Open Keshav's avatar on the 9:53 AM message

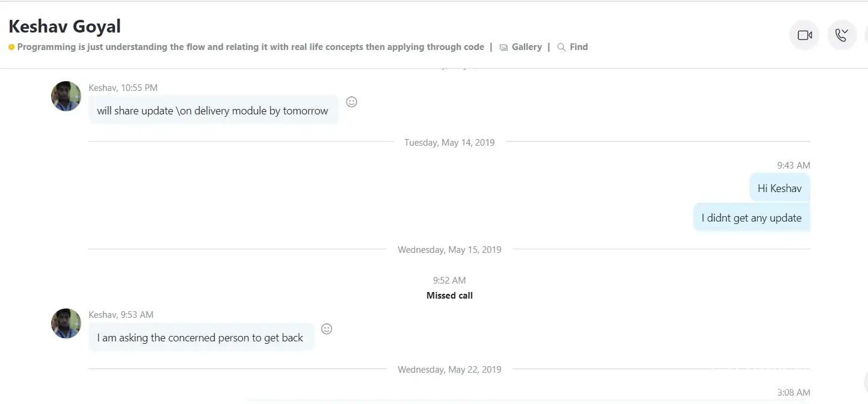pyautogui.click(x=66, y=323)
